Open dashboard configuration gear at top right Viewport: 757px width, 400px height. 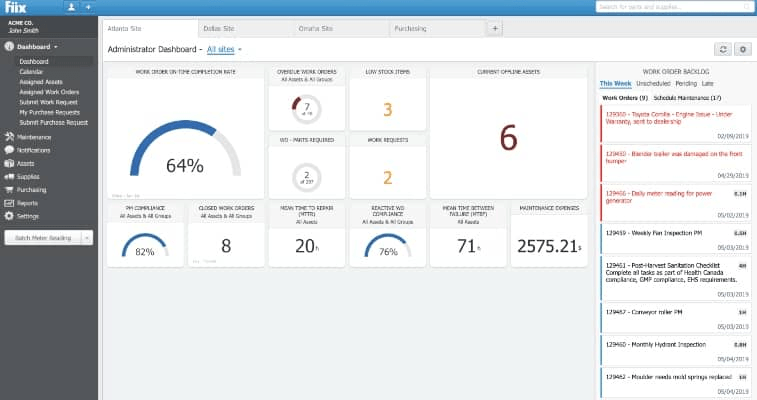point(743,49)
